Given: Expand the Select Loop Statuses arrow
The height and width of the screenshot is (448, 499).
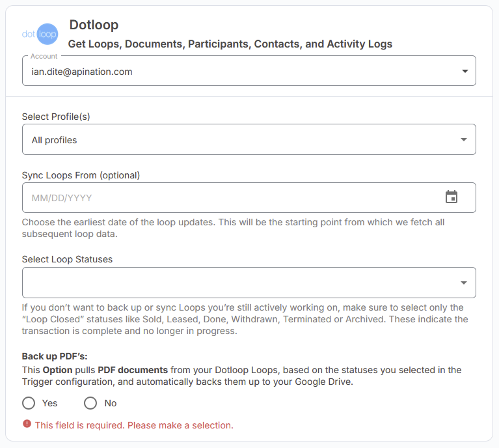Looking at the screenshot, I should pos(463,283).
